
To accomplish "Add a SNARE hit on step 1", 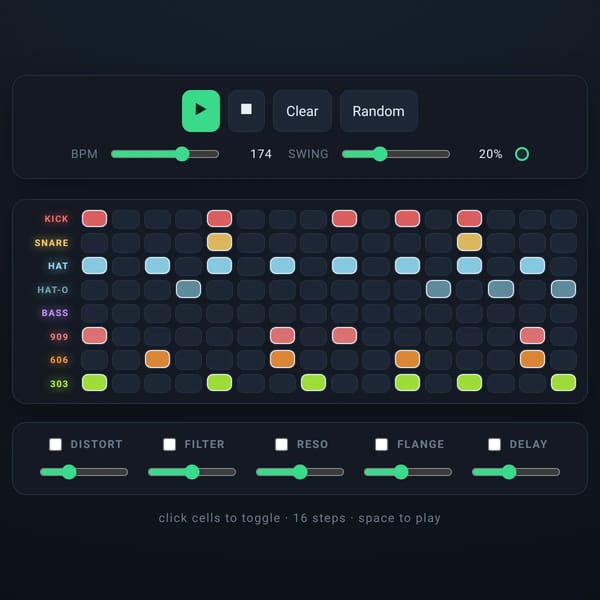I will coord(95,242).
